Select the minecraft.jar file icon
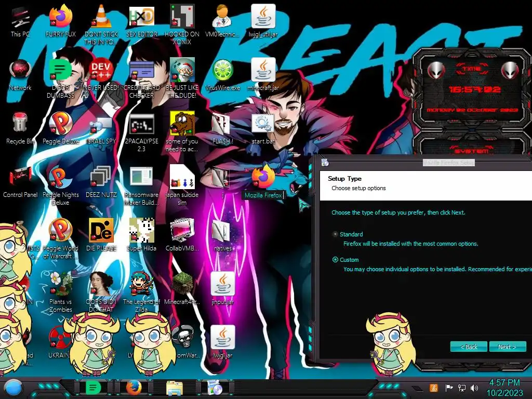Screen dimensions: 532x399 [263, 70]
